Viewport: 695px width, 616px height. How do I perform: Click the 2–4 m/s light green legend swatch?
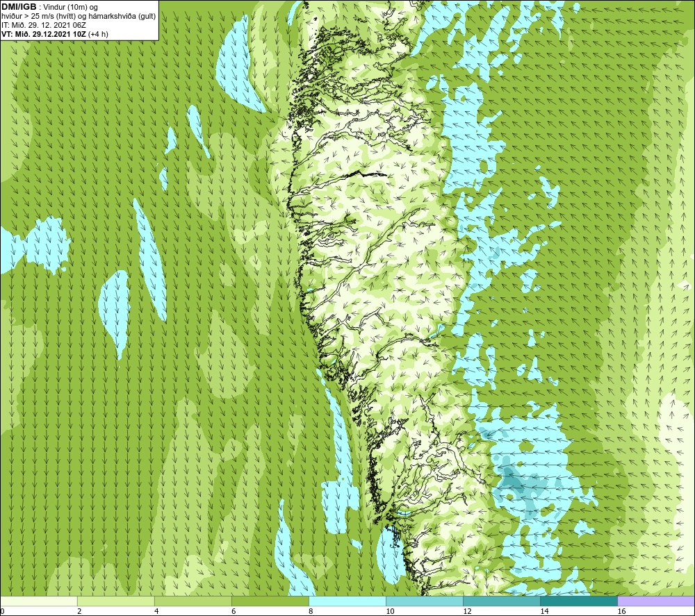115,601
